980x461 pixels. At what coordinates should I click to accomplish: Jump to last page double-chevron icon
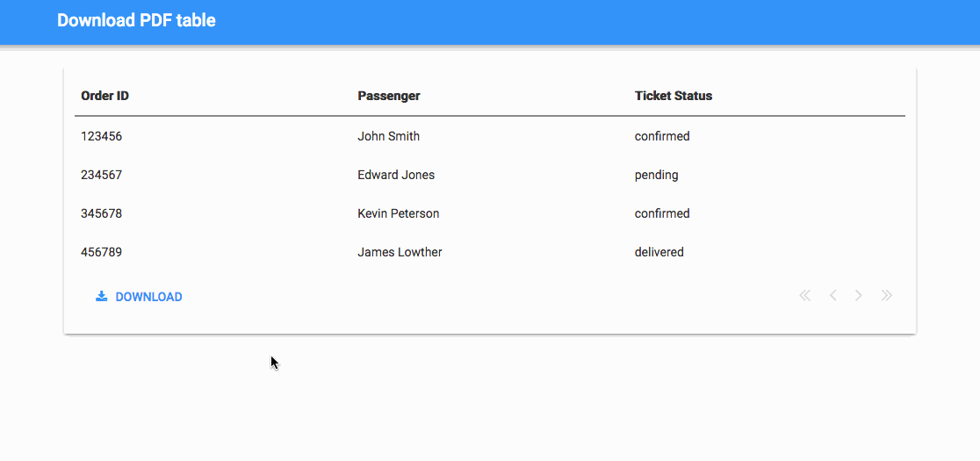886,296
